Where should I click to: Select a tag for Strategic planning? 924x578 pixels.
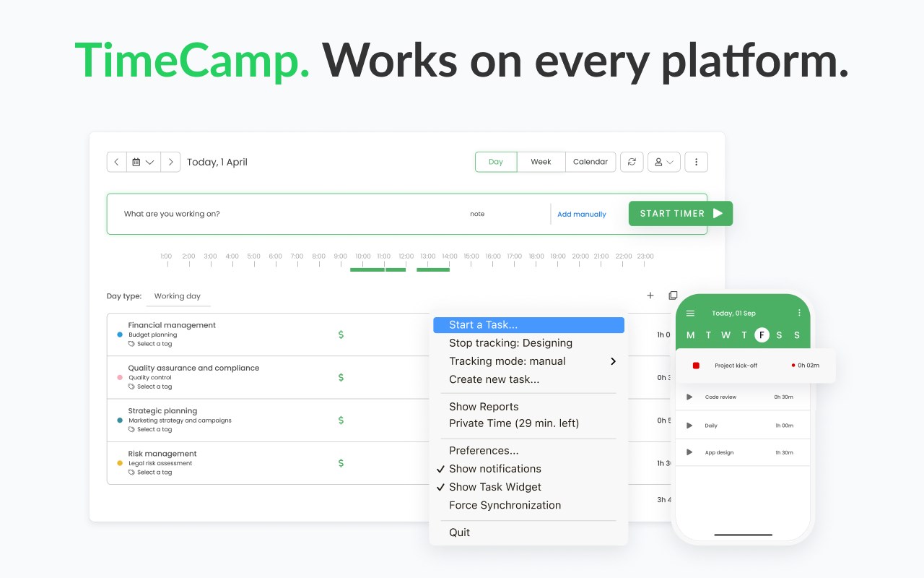(x=150, y=429)
